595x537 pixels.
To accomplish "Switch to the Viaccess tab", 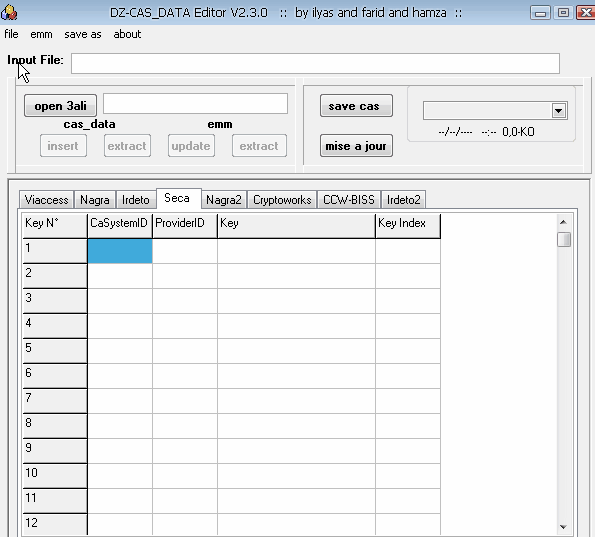I will (46, 200).
